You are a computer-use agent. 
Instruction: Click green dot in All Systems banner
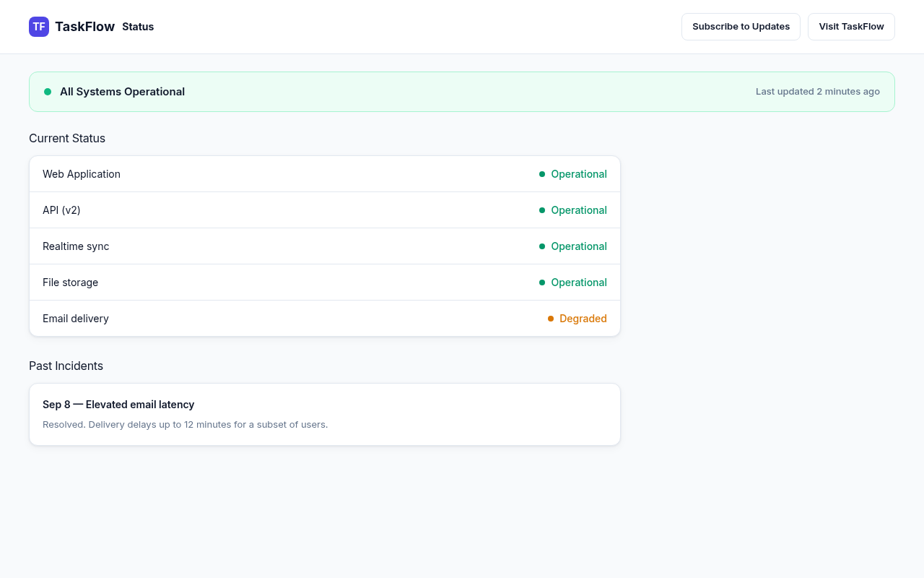48,92
